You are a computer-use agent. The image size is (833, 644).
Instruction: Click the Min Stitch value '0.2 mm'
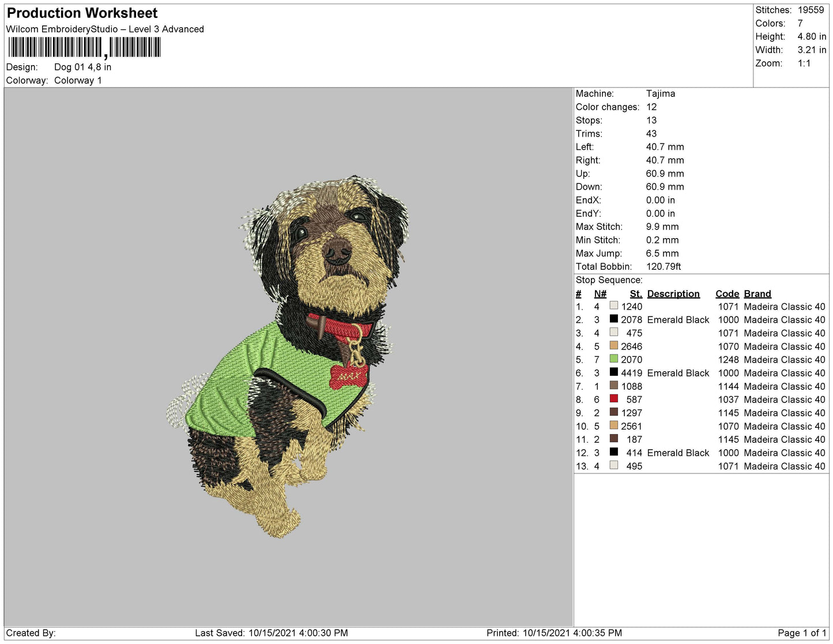point(662,240)
